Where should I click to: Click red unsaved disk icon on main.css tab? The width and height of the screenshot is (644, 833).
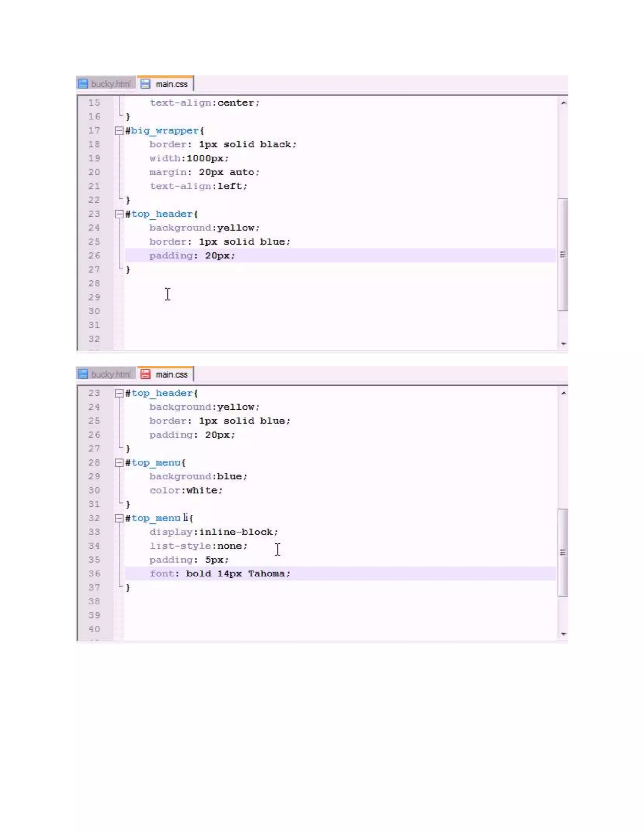pos(145,374)
